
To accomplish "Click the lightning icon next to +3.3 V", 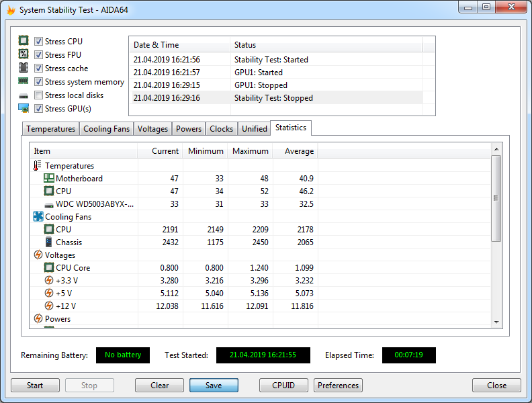I will [49, 280].
